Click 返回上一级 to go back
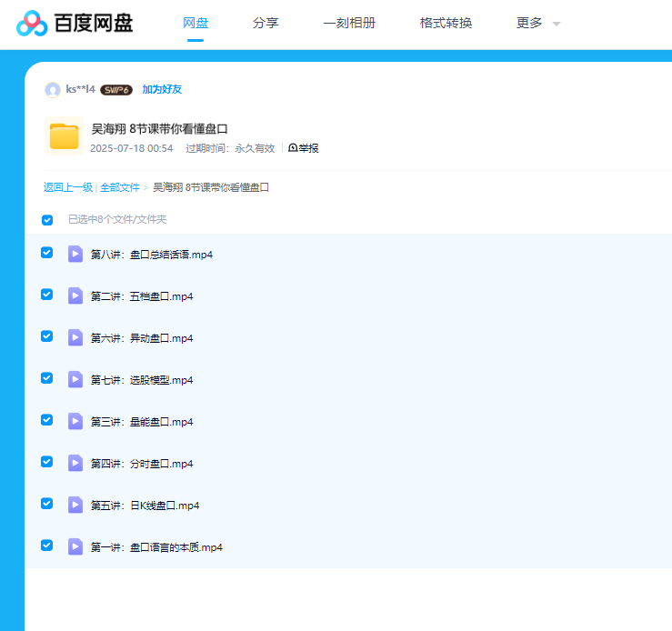The image size is (672, 631). (68, 187)
